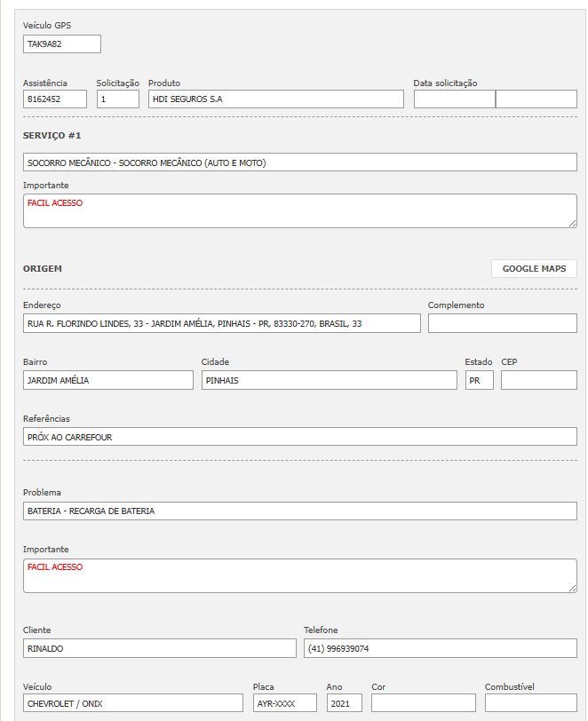The image size is (588, 721).
Task: Focus the Telefone number field
Action: (440, 648)
